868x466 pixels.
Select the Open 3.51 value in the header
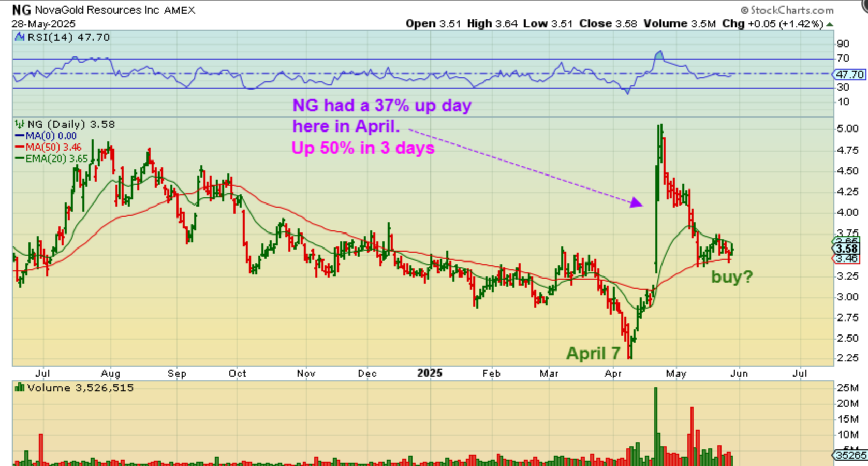pyautogui.click(x=433, y=24)
